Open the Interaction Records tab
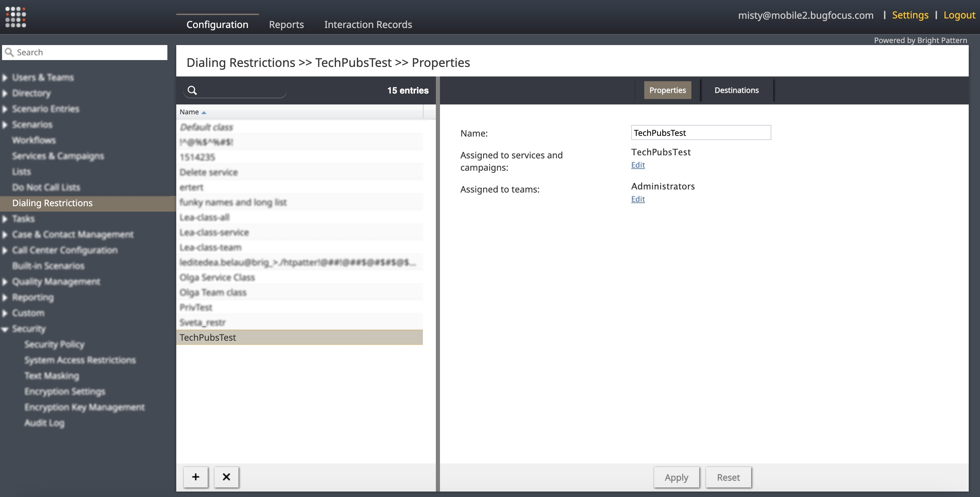 click(x=368, y=24)
